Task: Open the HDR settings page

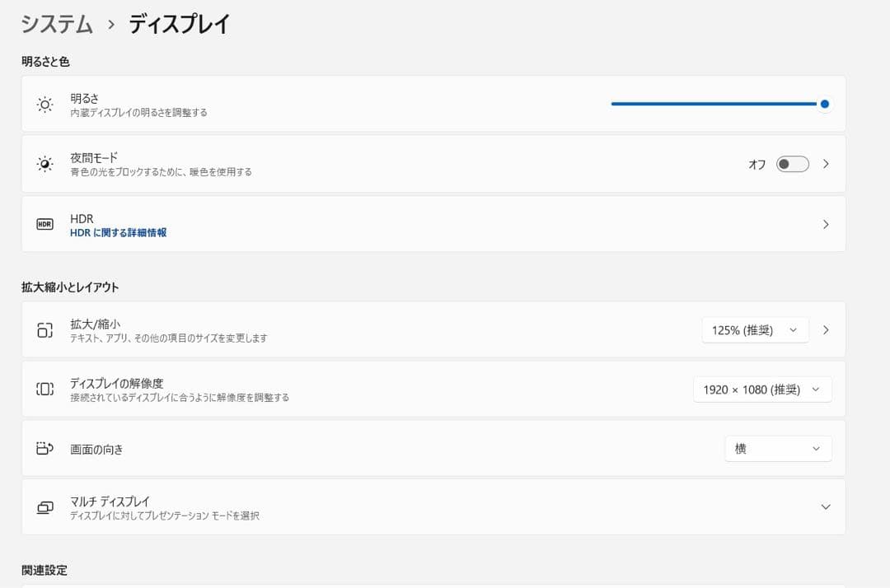Action: pyautogui.click(x=826, y=223)
